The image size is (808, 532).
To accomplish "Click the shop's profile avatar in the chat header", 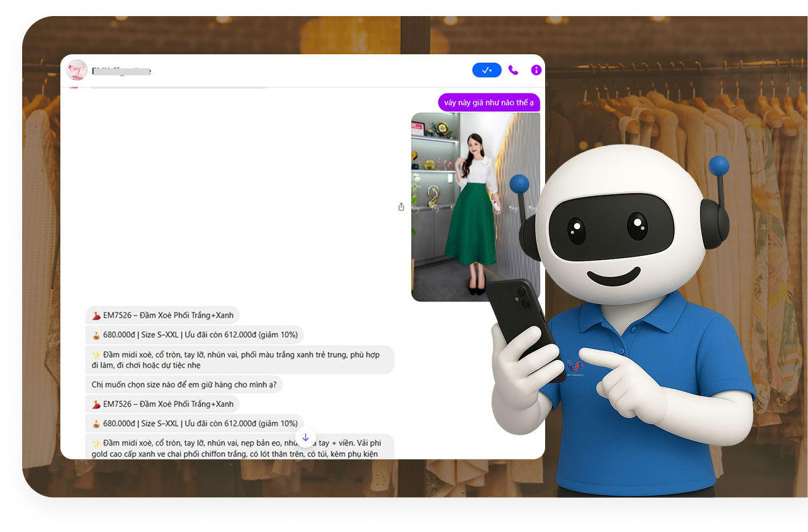I will tap(76, 70).
